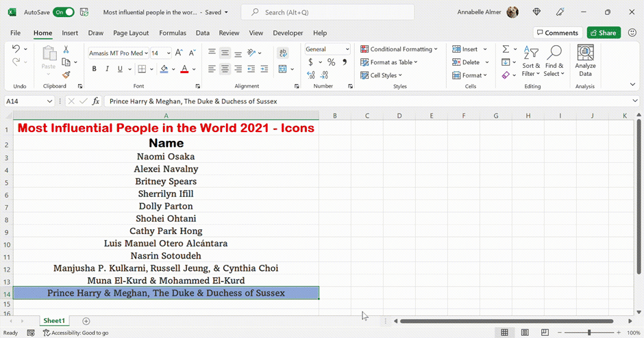
Task: Click the Increase Font Size icon
Action: pyautogui.click(x=179, y=53)
